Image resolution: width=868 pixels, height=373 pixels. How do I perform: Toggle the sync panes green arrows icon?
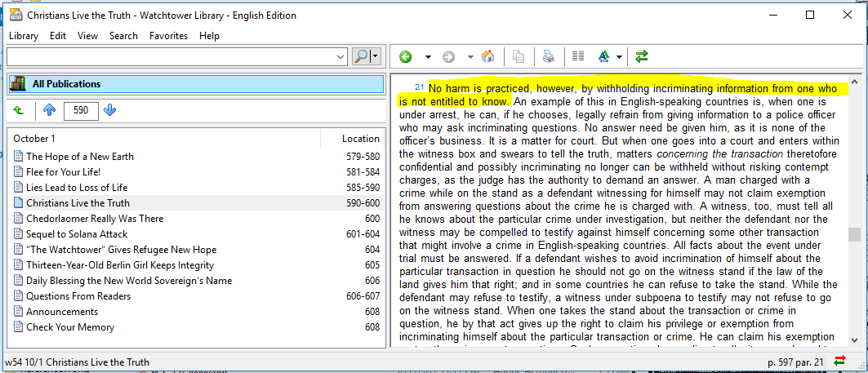click(642, 56)
